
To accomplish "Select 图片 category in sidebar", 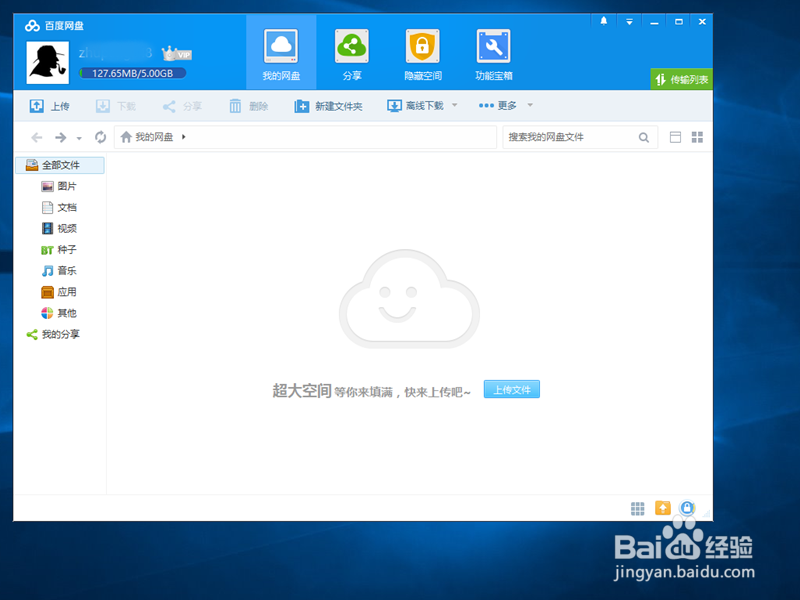I will point(59,186).
